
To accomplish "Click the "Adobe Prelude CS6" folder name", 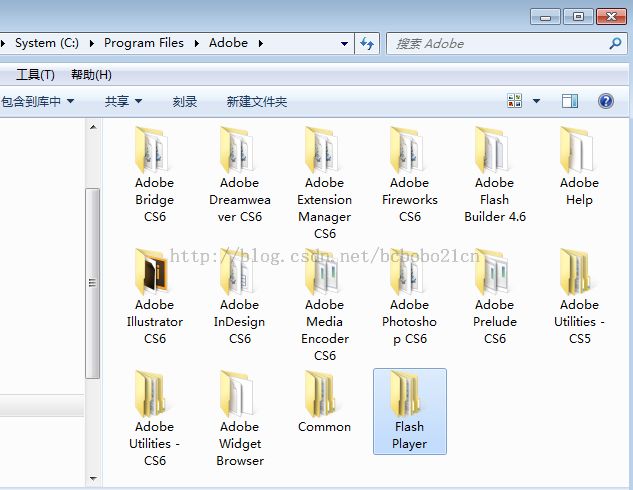I will [x=495, y=322].
